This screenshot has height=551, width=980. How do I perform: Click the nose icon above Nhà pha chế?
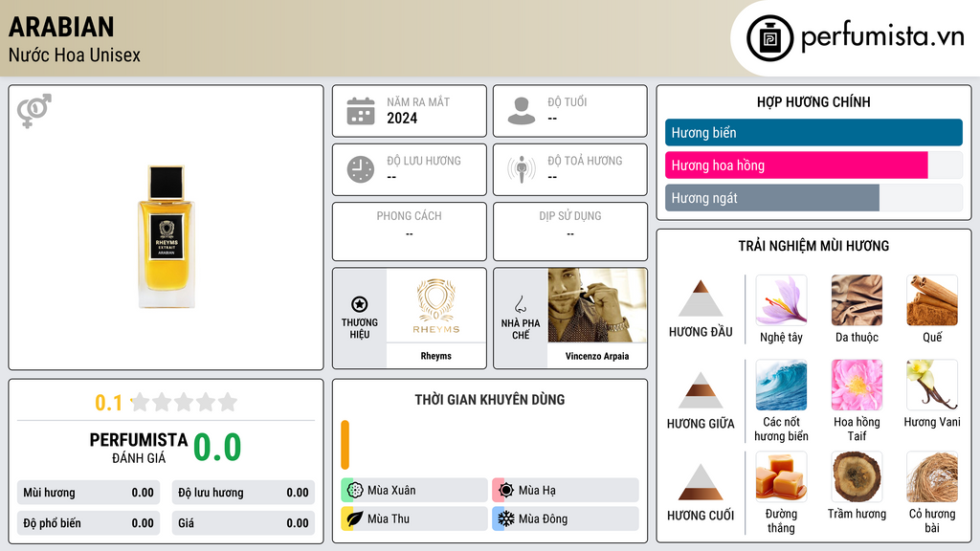tap(520, 304)
